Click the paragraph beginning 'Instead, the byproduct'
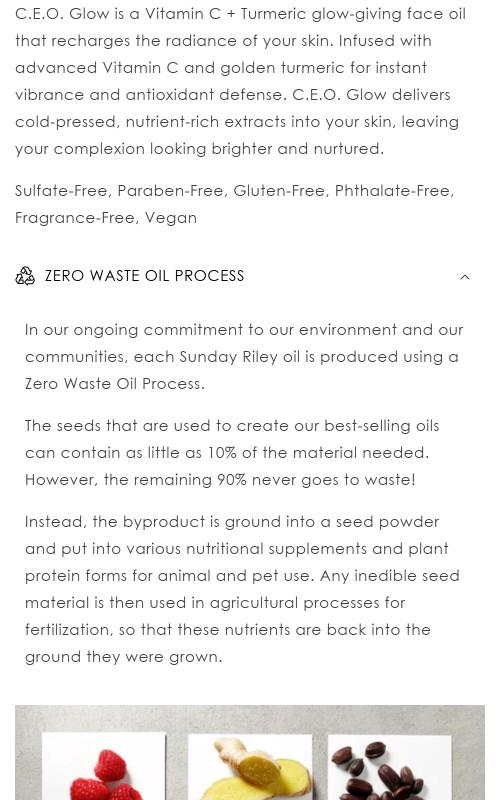Viewport: 500px width, 800px height. coord(242,589)
